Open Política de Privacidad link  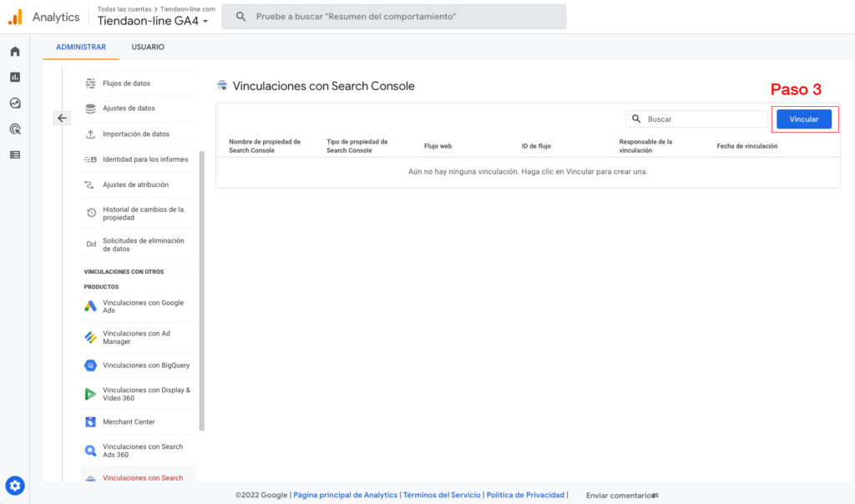(525, 495)
